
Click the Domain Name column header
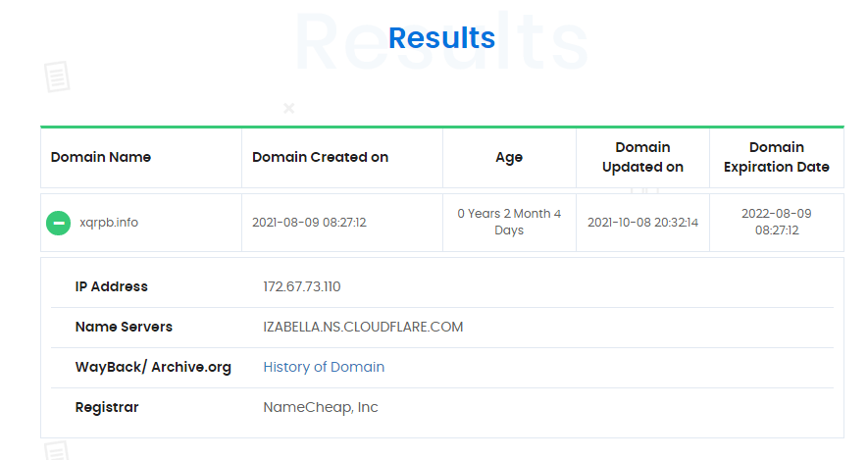(101, 157)
